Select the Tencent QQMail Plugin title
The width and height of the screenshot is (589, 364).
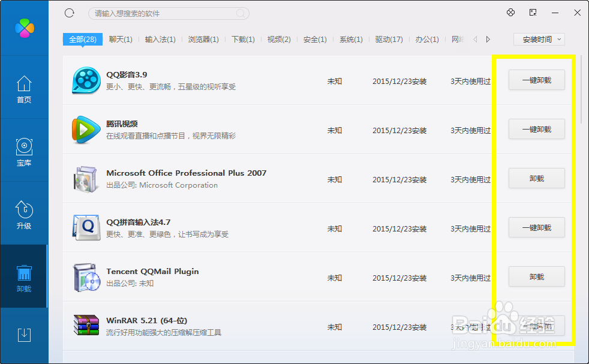coord(152,271)
